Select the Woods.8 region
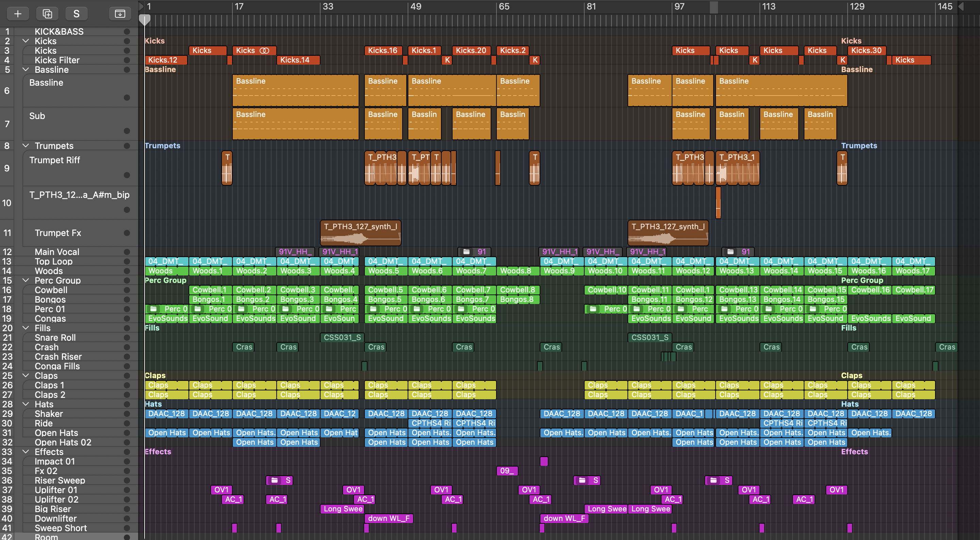Image resolution: width=980 pixels, height=540 pixels. coord(518,271)
